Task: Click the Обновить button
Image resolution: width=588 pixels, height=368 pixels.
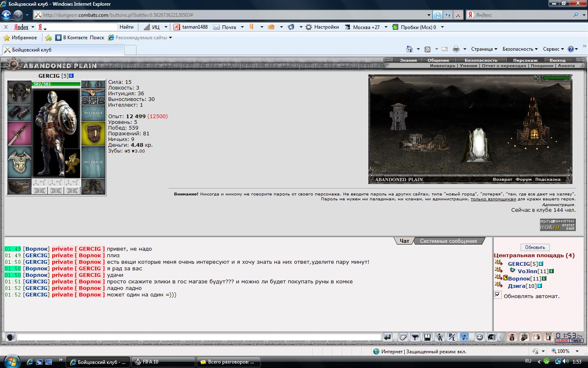Action: point(535,247)
